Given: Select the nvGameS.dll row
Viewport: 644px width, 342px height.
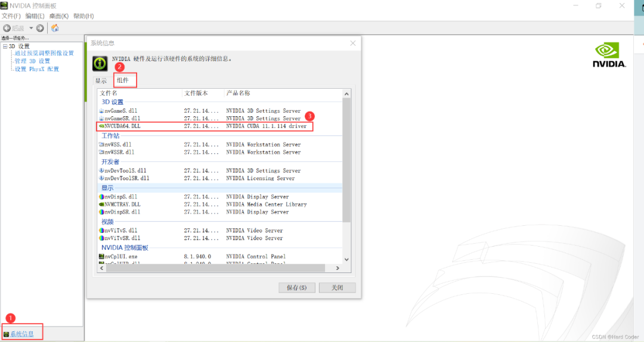Looking at the screenshot, I should 220,111.
